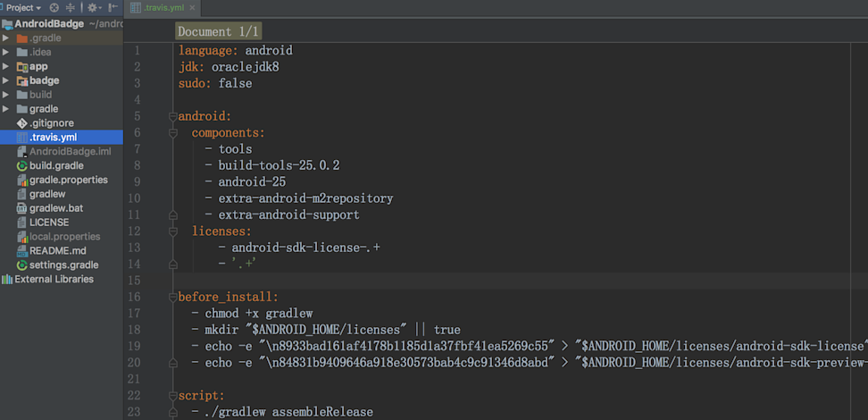This screenshot has height=420, width=868.
Task: Click './gradlew assembleRelease' on line 23
Action: [288, 412]
